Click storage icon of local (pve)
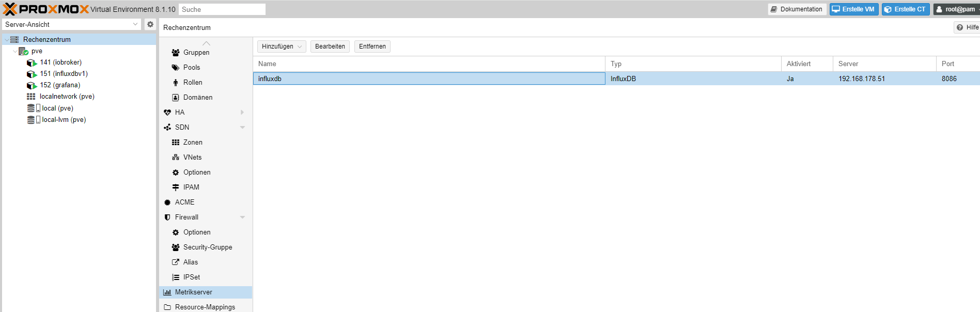Viewport: 980px width, 312px height. point(34,108)
